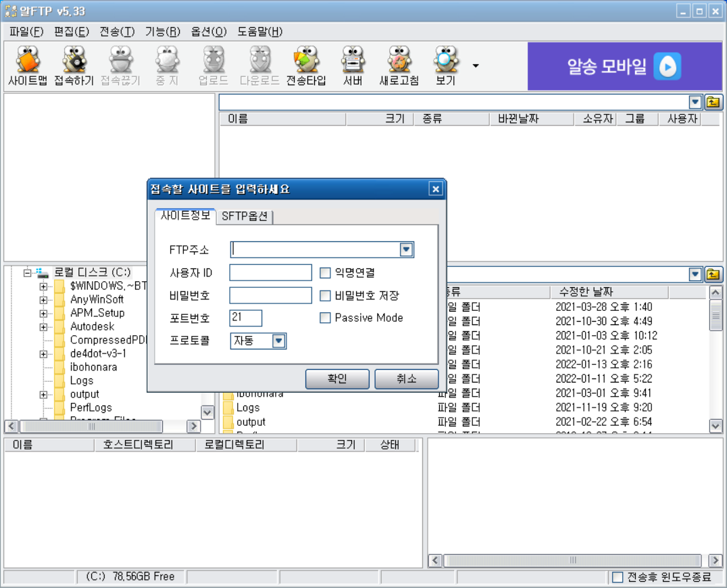Viewport: 727px width, 588px height.
Task: Click the 새로고침 refresh icon
Action: tap(399, 66)
